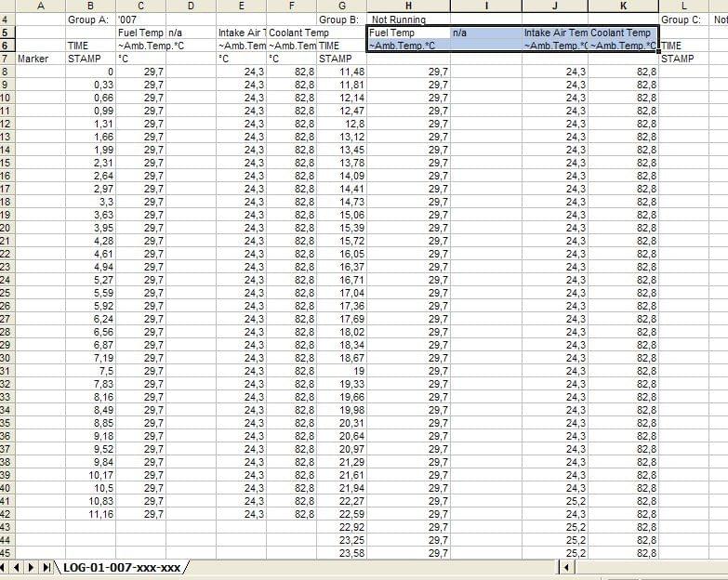Select row 8 header

click(x=7, y=72)
